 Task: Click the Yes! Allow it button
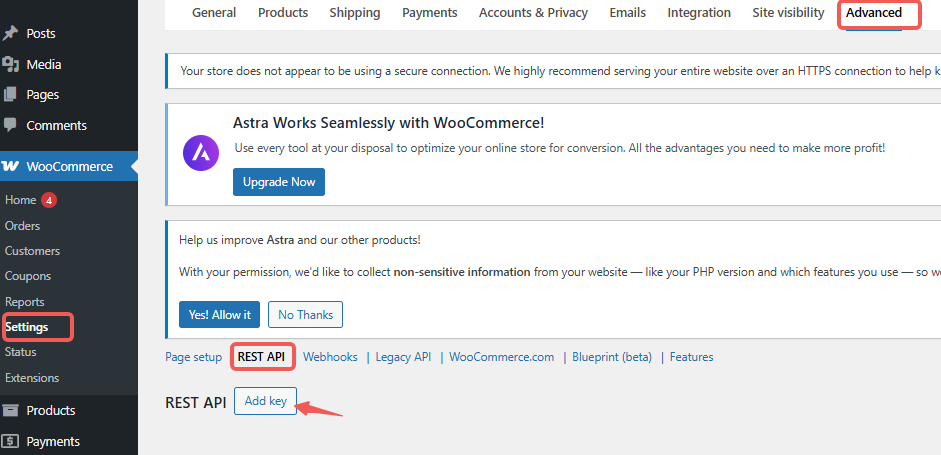(219, 314)
